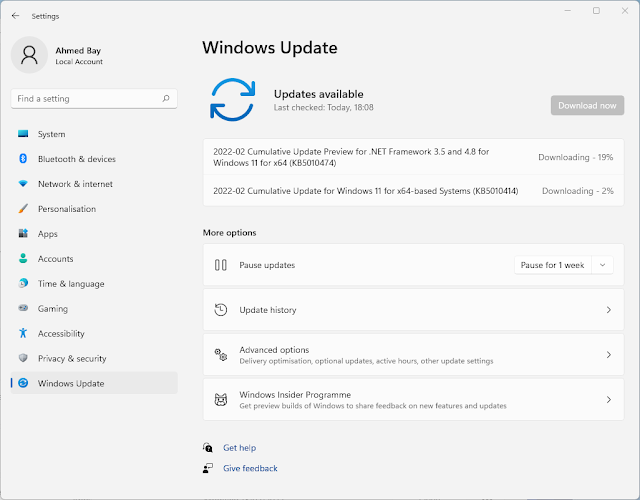Click the KB5010474 .NET Framework update row

pos(413,157)
